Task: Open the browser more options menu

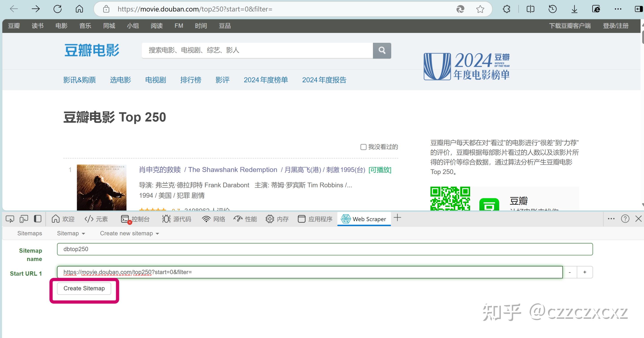Action: point(618,9)
